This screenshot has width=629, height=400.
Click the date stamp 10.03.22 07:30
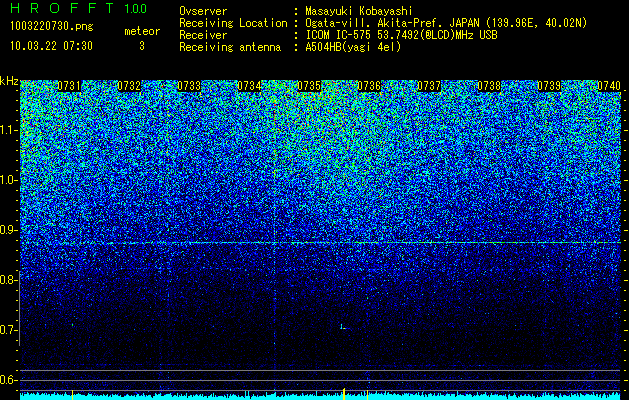coord(51,46)
